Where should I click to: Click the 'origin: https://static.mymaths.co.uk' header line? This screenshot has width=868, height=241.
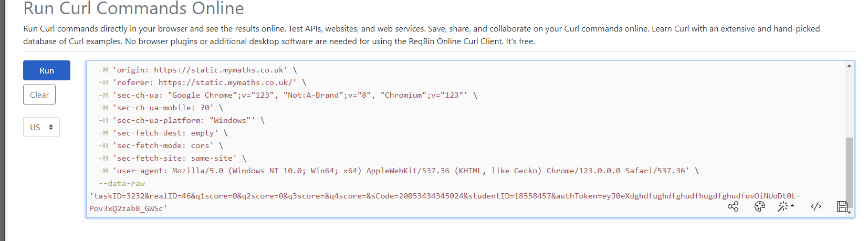(198, 70)
